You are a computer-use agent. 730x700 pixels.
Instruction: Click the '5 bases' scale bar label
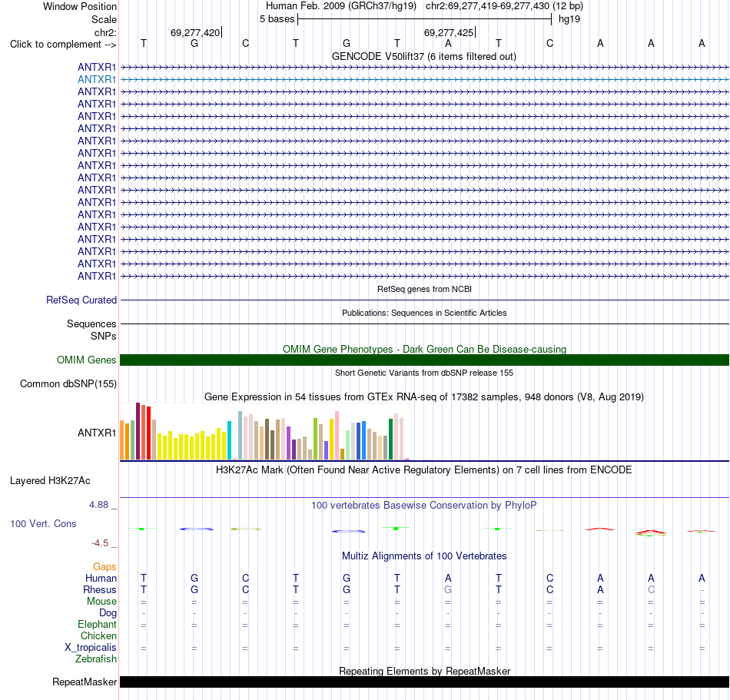(x=277, y=19)
